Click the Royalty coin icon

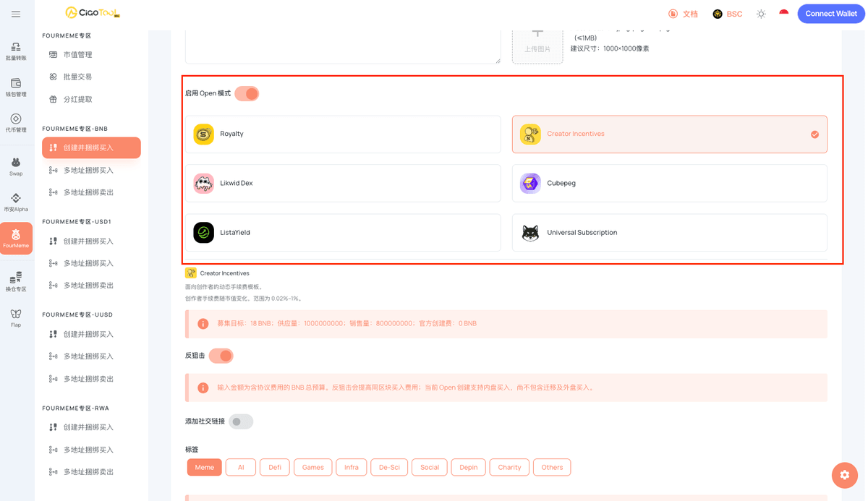point(204,134)
